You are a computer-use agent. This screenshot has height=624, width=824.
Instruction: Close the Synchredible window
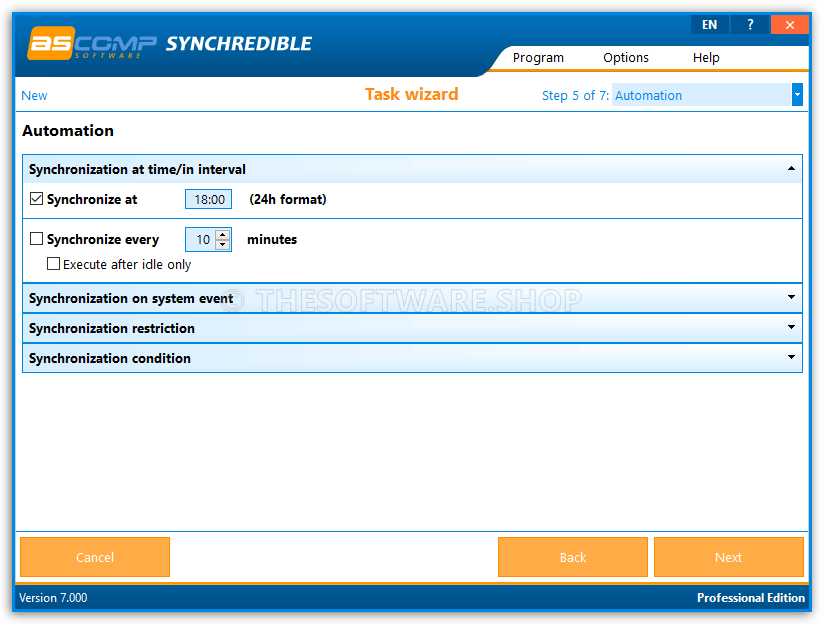point(789,25)
